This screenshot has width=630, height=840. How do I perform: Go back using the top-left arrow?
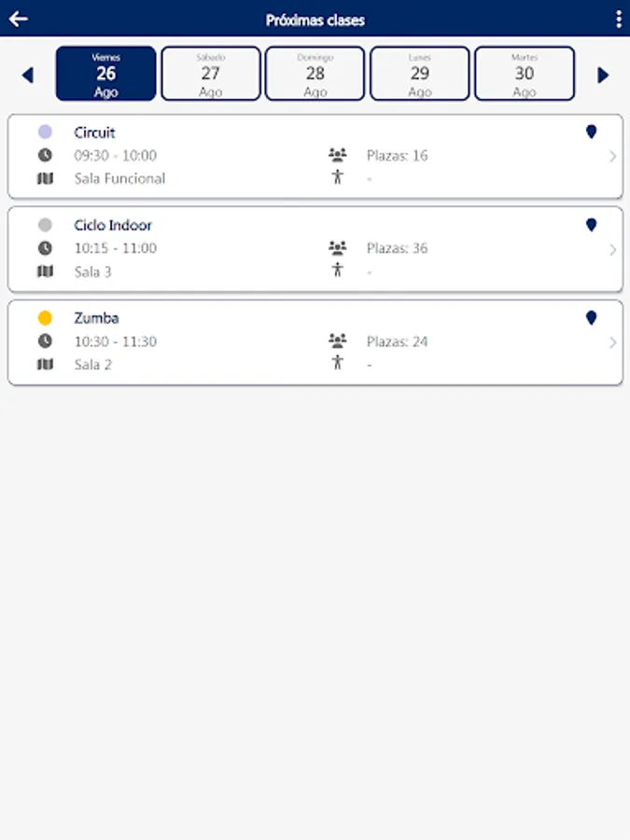[18, 19]
